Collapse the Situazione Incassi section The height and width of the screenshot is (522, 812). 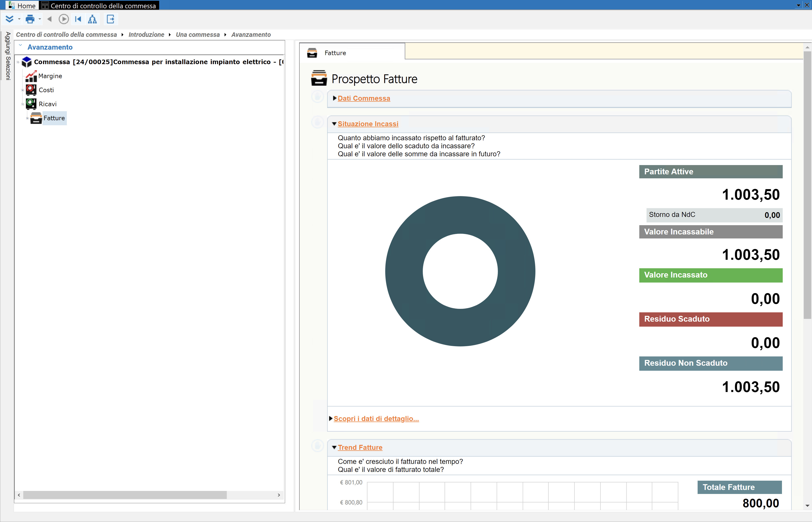click(368, 124)
